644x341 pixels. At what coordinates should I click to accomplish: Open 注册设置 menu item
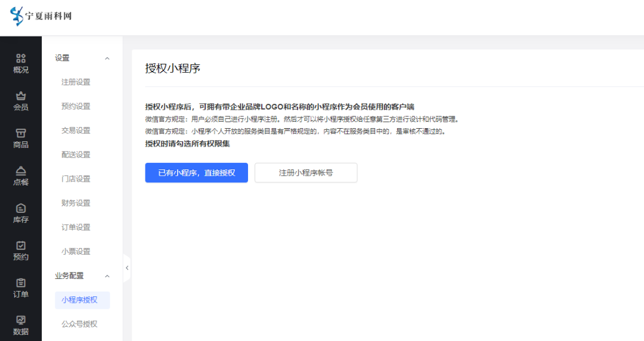coord(76,82)
